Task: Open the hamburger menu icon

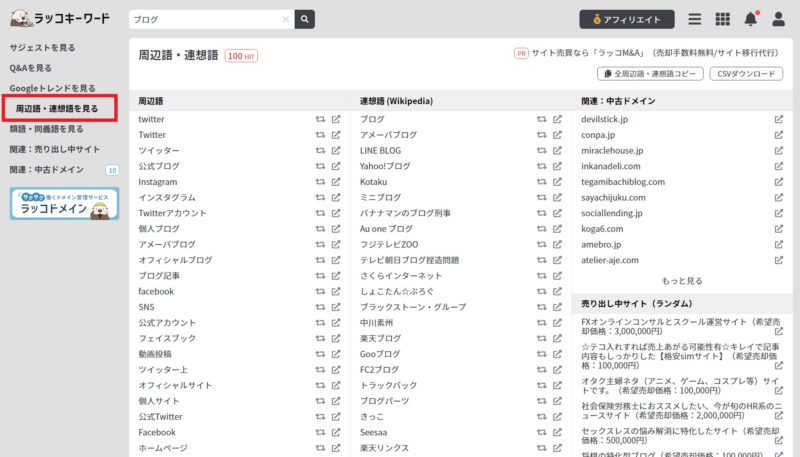Action: pyautogui.click(x=694, y=19)
